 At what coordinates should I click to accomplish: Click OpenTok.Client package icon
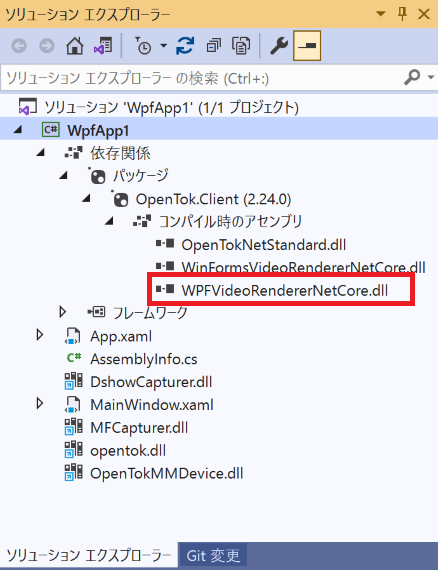120,199
